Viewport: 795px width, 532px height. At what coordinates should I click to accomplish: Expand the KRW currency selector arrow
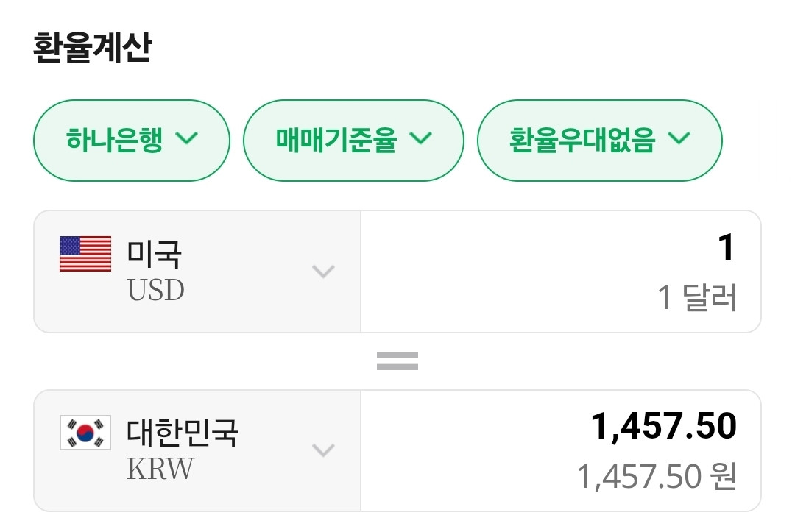pyautogui.click(x=323, y=450)
